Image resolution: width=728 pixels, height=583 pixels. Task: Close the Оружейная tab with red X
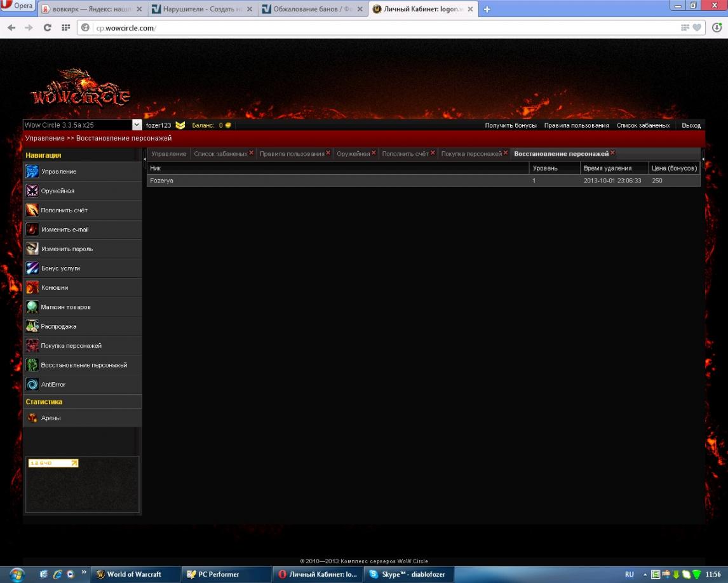[x=374, y=153]
